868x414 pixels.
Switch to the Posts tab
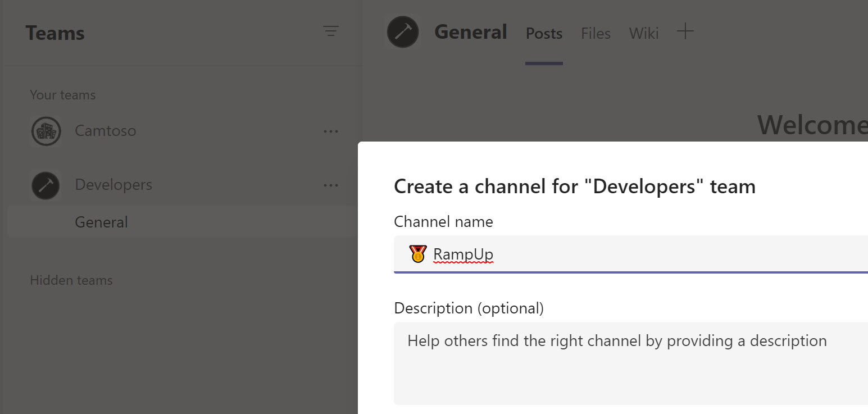(x=544, y=34)
